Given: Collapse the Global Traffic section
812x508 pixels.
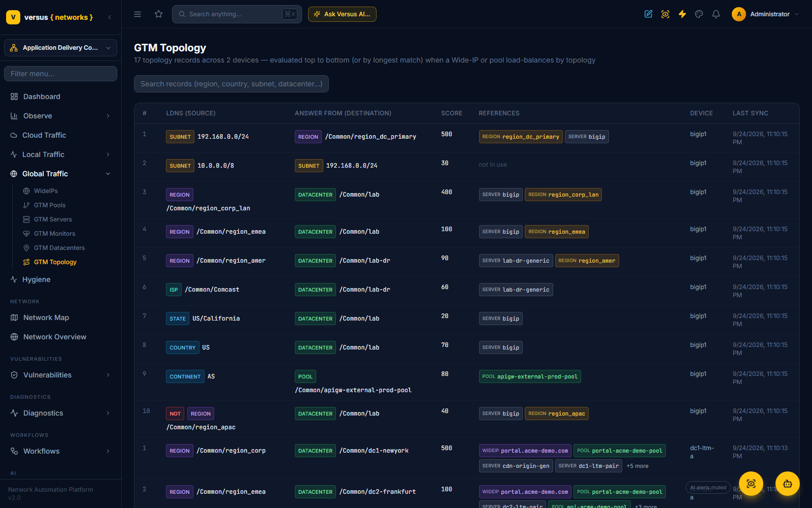Looking at the screenshot, I should tap(60, 174).
